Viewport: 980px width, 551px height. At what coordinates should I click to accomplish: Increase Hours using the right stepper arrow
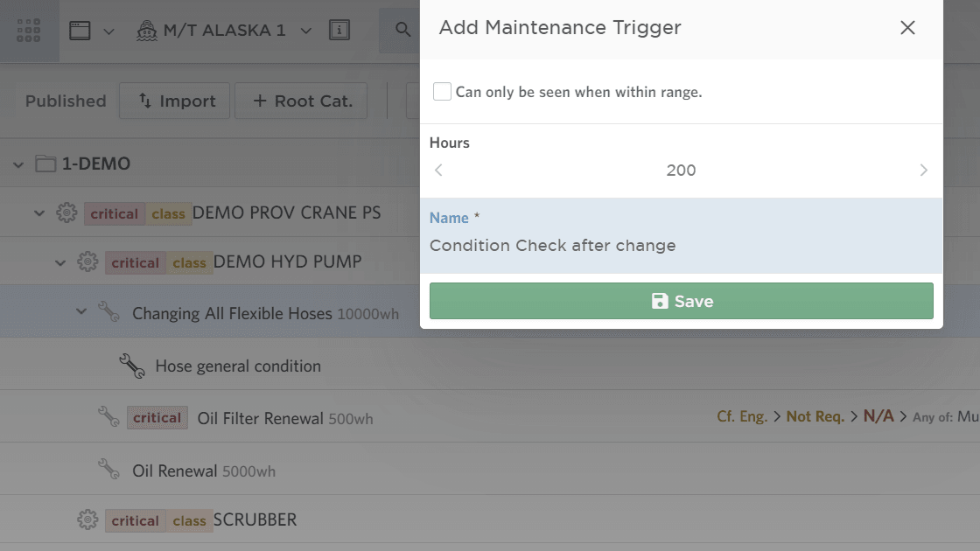pos(923,170)
